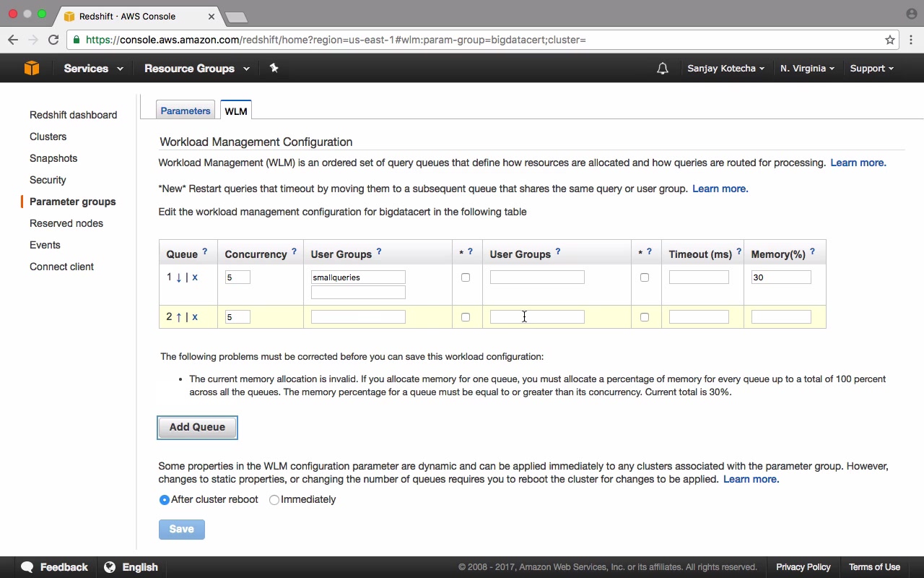Click the globe icon next to English
This screenshot has width=924, height=578.
click(x=110, y=567)
